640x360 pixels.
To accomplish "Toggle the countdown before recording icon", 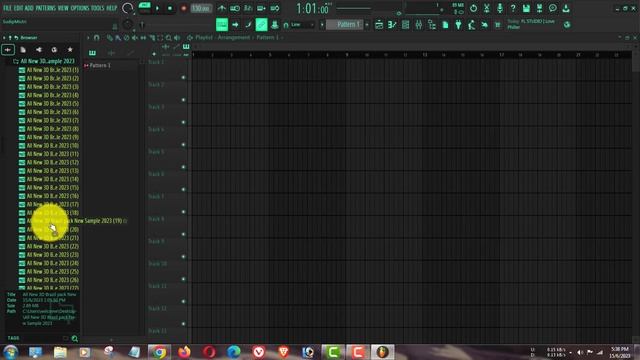I will 248,8.
